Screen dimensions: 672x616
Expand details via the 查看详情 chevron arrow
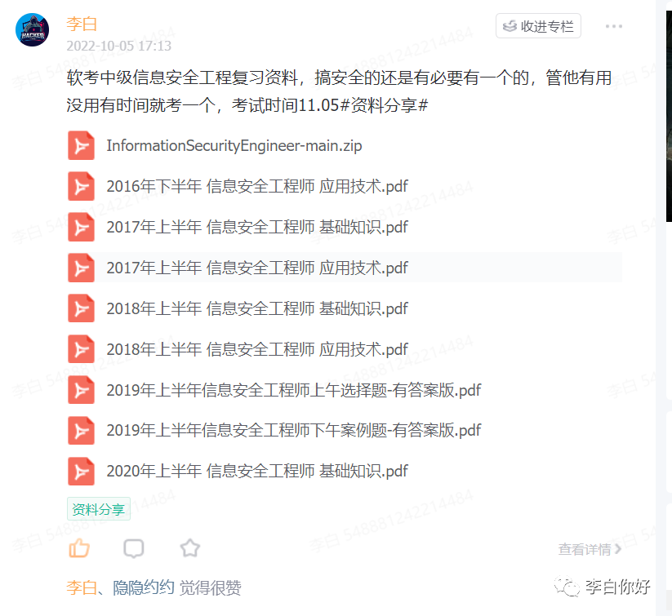pos(617,549)
